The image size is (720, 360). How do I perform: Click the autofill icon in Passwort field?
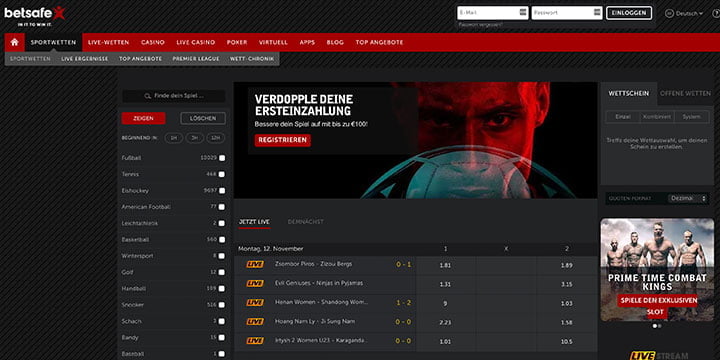(597, 12)
